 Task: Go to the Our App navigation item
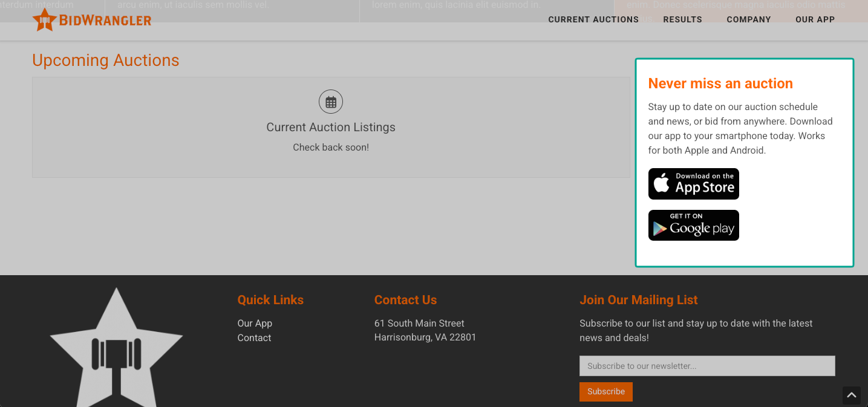coord(815,19)
